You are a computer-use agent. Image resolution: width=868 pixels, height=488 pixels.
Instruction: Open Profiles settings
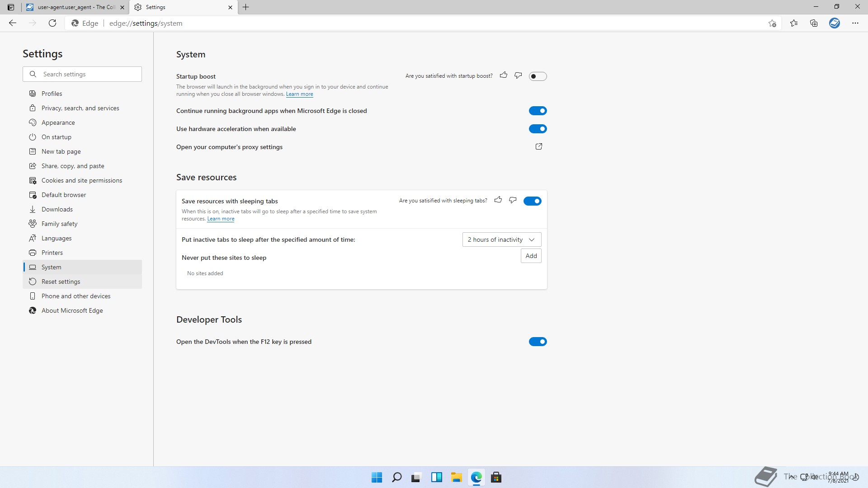(82, 94)
